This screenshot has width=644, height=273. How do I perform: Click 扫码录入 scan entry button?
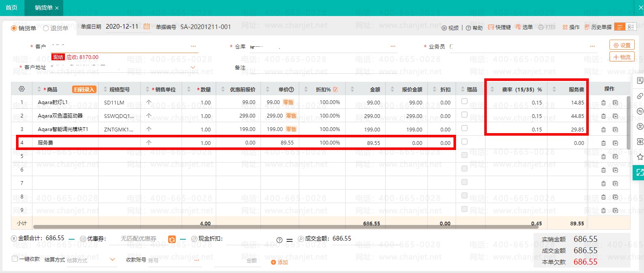[84, 89]
